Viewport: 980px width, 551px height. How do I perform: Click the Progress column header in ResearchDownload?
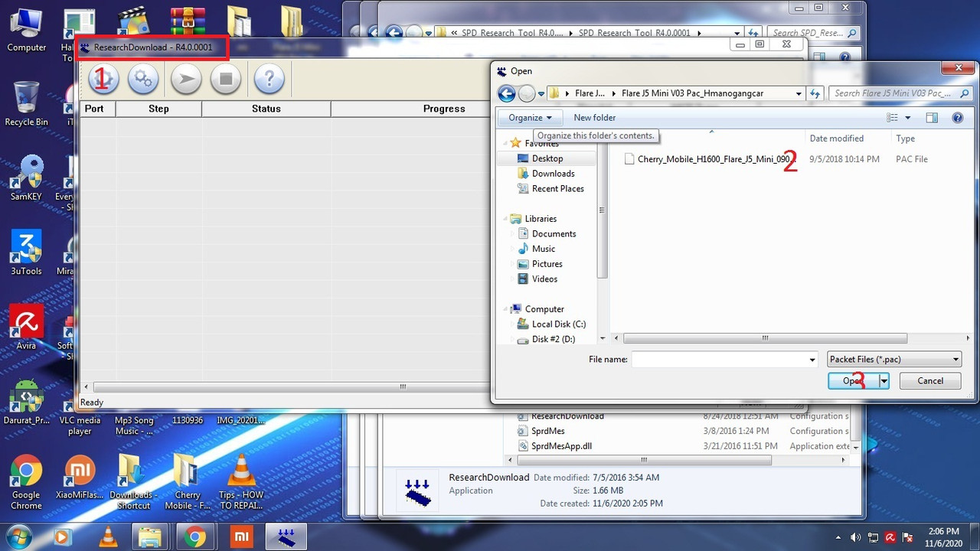click(x=444, y=109)
